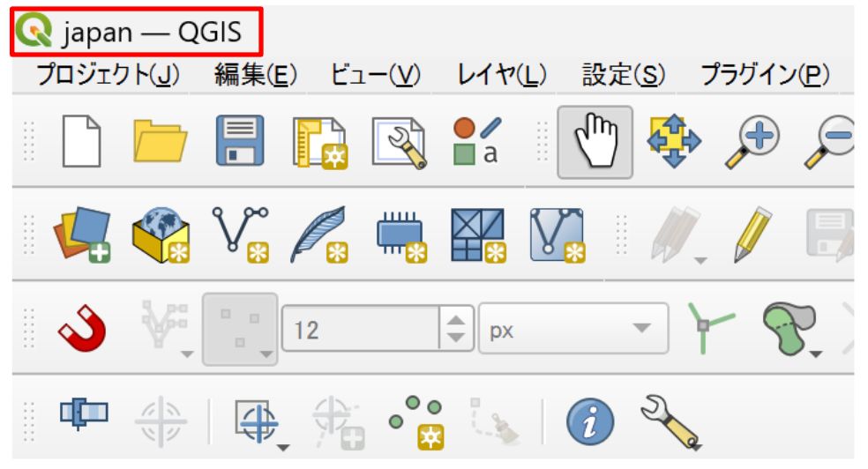
Task: Open the ビュー(V) menu
Action: [x=376, y=75]
